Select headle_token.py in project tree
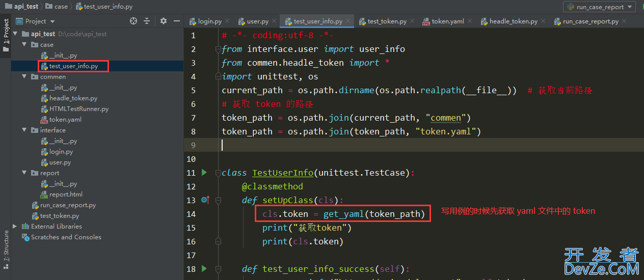 (73, 98)
